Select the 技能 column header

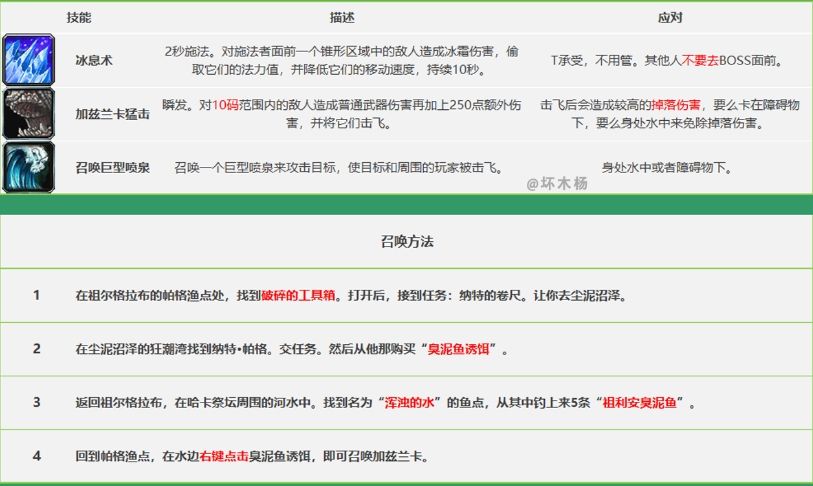click(x=79, y=18)
